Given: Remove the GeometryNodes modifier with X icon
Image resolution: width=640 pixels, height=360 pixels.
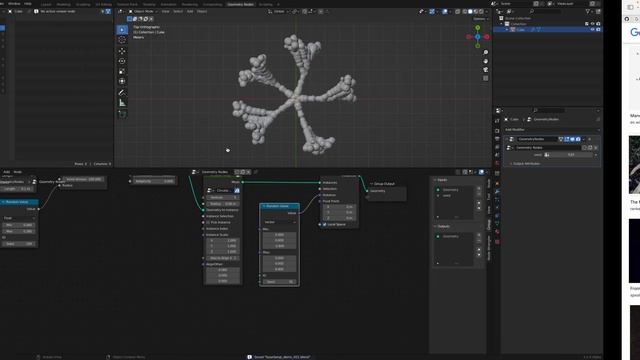Looking at the screenshot, I should click(x=589, y=139).
